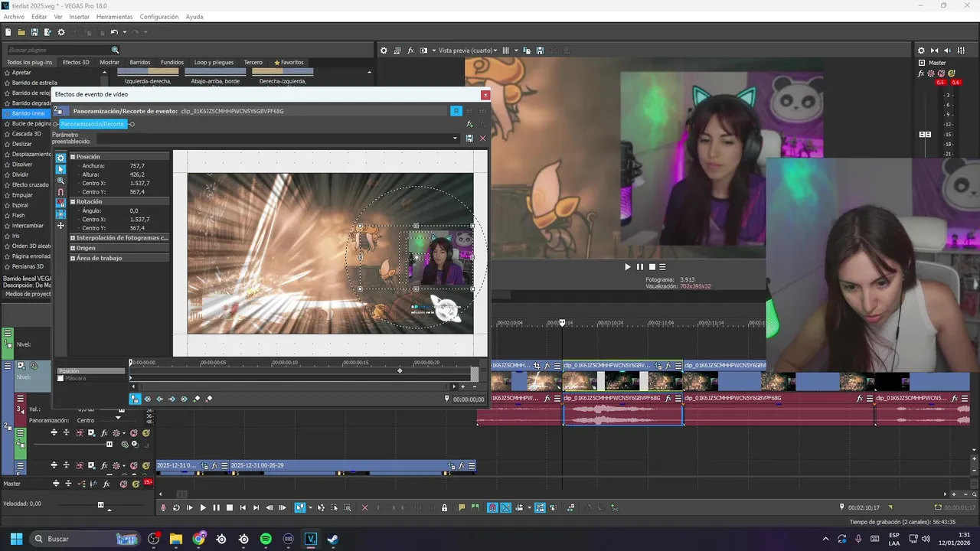The width and height of the screenshot is (980, 551).
Task: Open the Insertar menu
Action: (x=79, y=17)
